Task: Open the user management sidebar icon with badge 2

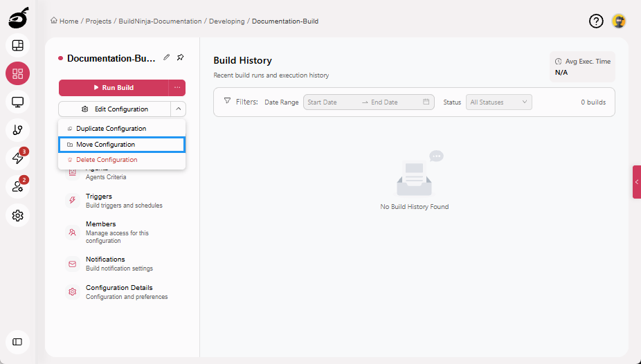Action: (x=17, y=187)
